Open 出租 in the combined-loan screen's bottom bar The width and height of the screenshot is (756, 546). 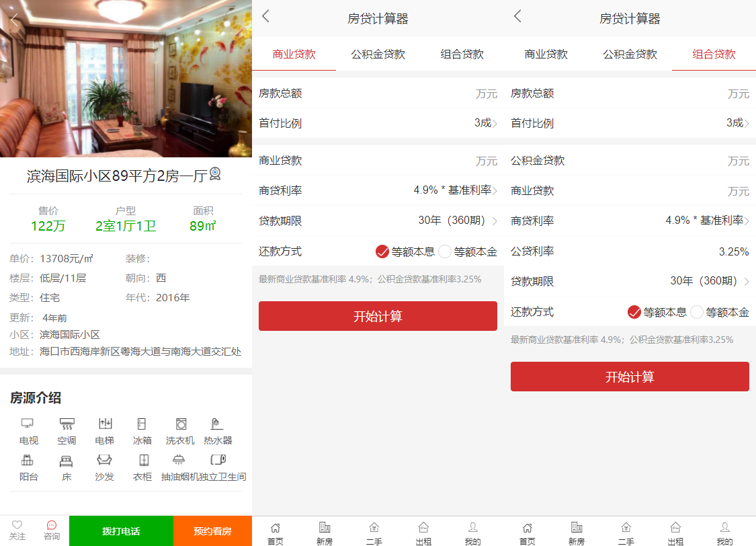(675, 533)
